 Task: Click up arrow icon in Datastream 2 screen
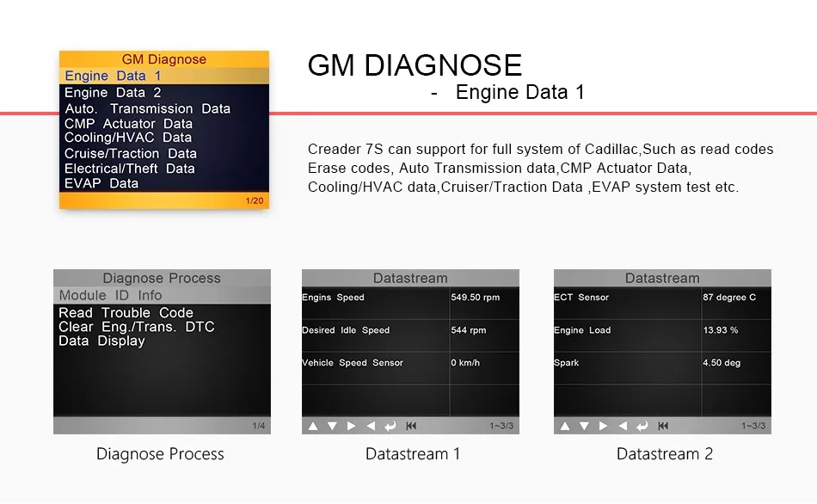click(x=565, y=426)
